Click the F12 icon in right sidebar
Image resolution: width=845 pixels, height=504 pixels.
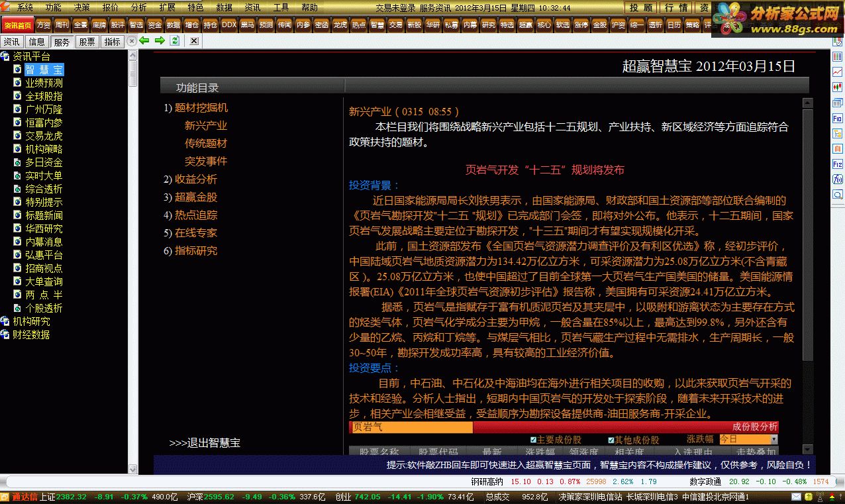(x=838, y=164)
